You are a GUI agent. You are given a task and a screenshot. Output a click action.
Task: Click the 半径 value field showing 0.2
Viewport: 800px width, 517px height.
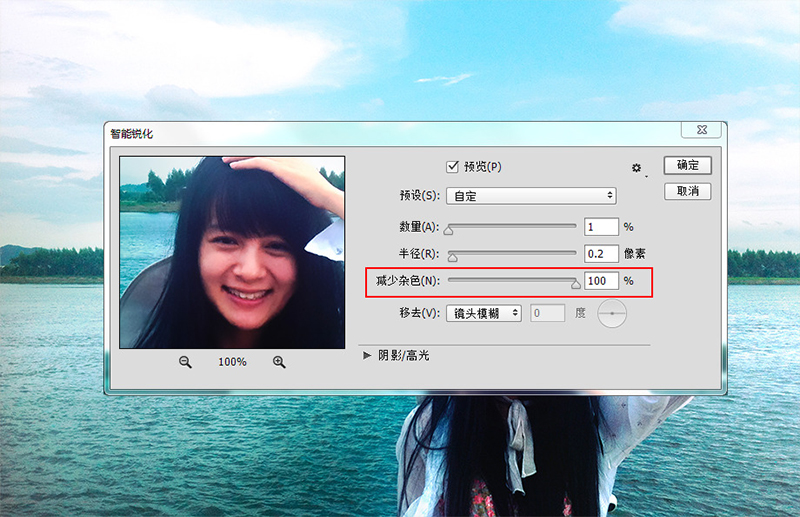601,254
